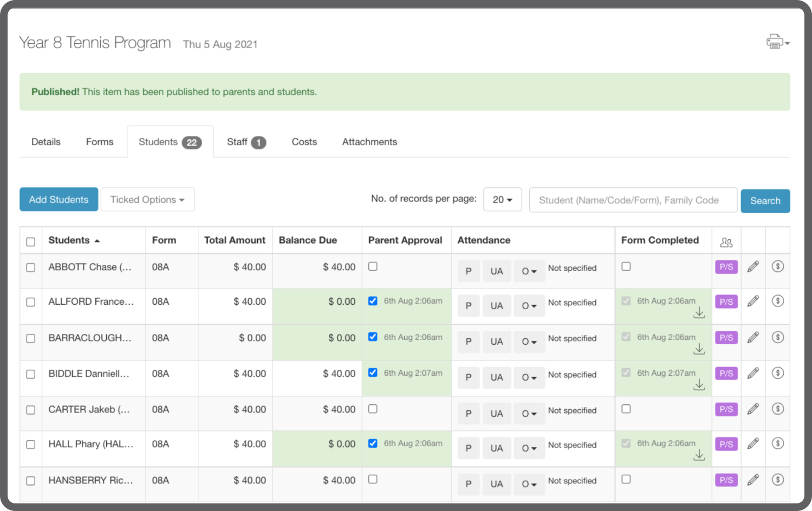Click the student search input field
This screenshot has height=511, width=812.
[x=633, y=200]
